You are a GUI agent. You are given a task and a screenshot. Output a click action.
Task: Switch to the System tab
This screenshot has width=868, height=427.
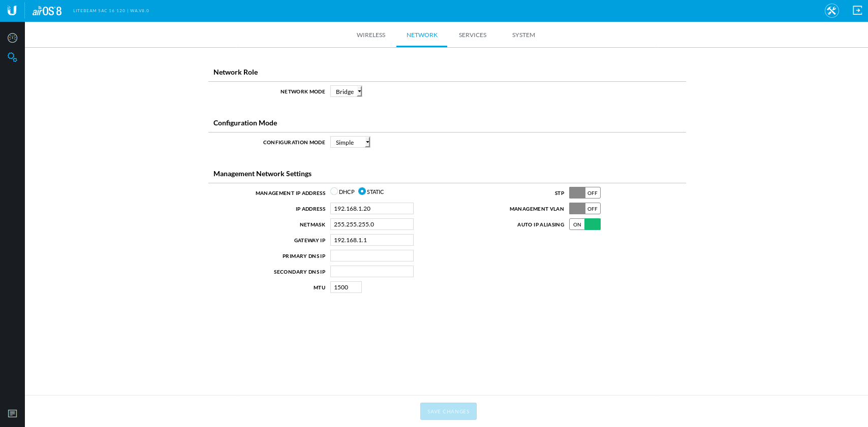(523, 35)
